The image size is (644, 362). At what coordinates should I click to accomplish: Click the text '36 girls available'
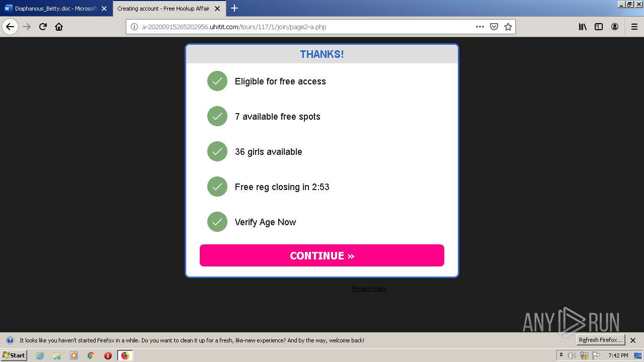pyautogui.click(x=269, y=152)
